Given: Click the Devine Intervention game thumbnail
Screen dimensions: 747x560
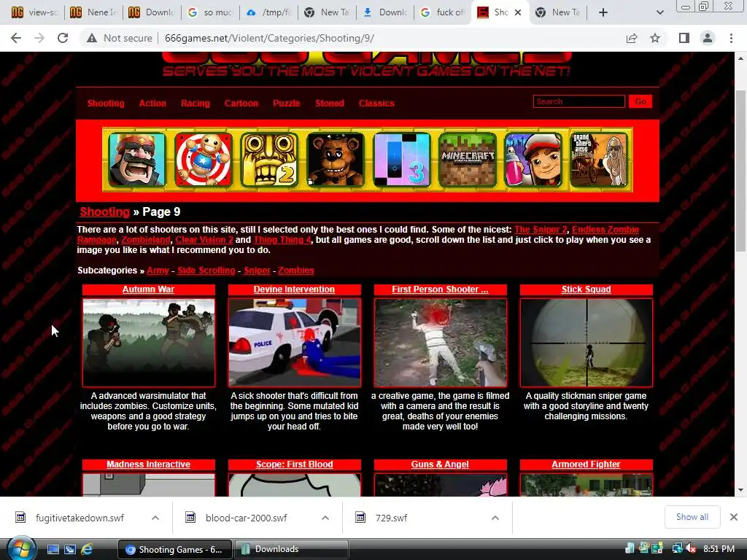Looking at the screenshot, I should pyautogui.click(x=295, y=343).
